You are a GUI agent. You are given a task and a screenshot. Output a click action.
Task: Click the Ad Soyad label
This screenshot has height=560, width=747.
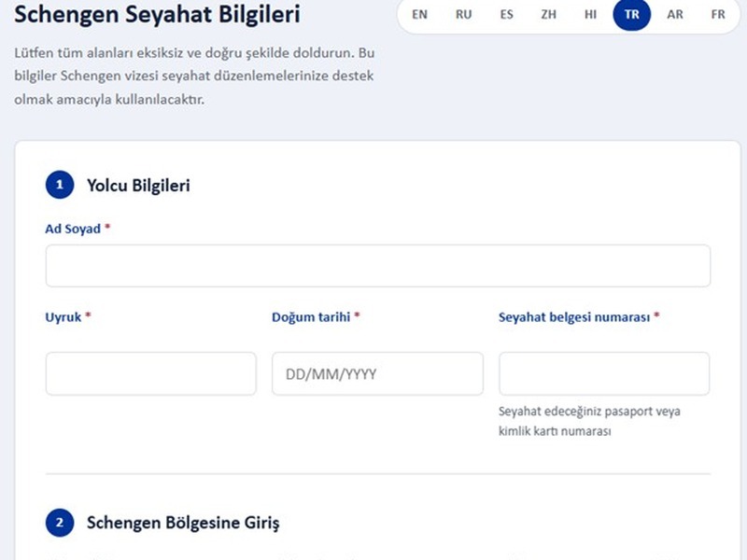[73, 229]
